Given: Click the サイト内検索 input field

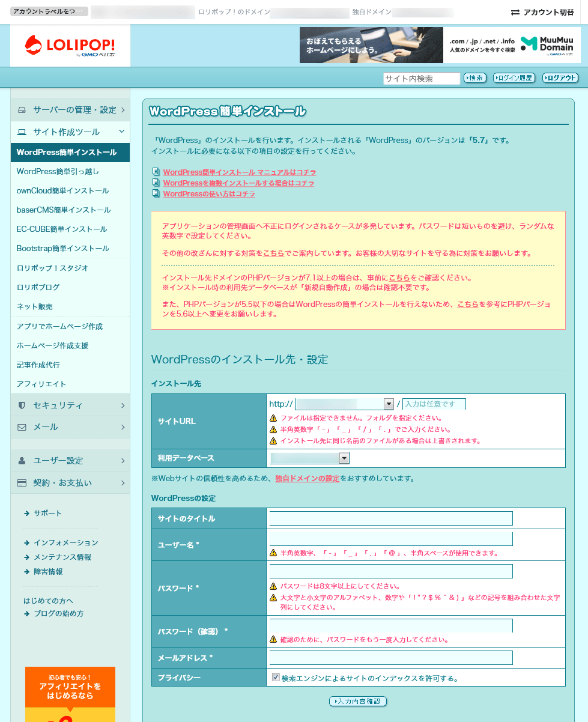Looking at the screenshot, I should [x=422, y=78].
